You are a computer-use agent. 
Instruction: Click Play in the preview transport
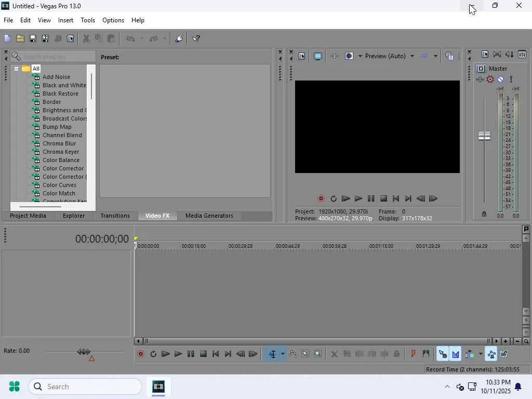point(358,198)
